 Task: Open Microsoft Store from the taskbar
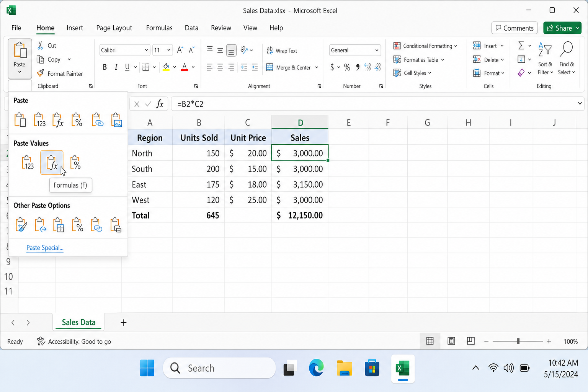(372, 368)
